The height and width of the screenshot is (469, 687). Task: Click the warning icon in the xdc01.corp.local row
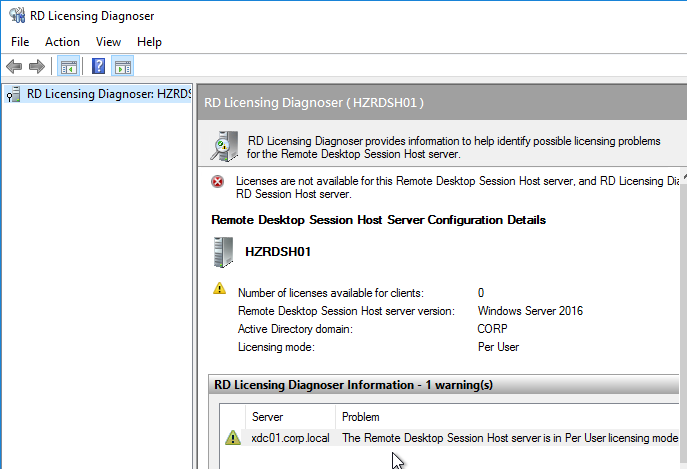coord(233,437)
